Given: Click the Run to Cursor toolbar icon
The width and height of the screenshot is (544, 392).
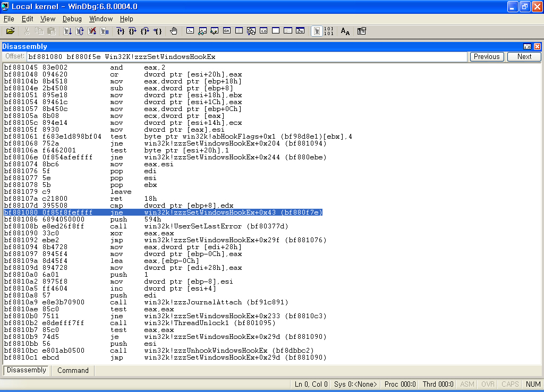Looking at the screenshot, I should 157,31.
